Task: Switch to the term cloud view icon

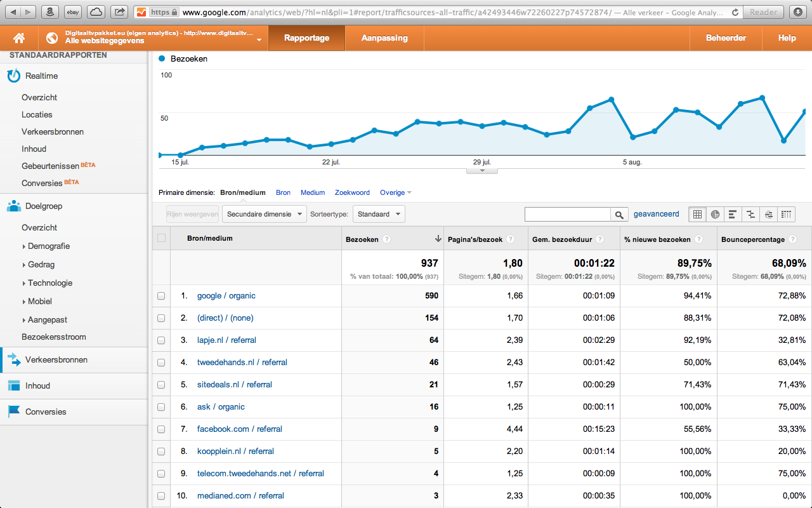Action: coord(769,214)
